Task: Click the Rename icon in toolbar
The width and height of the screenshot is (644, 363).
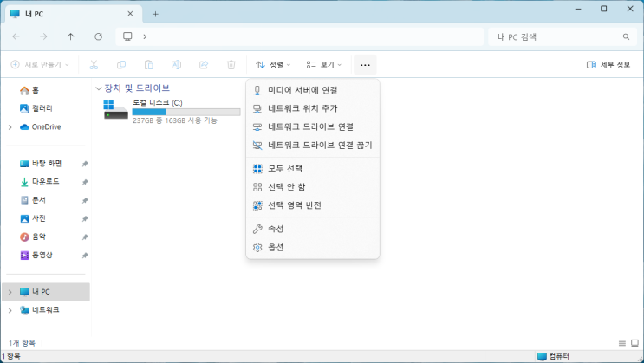Action: click(x=176, y=64)
